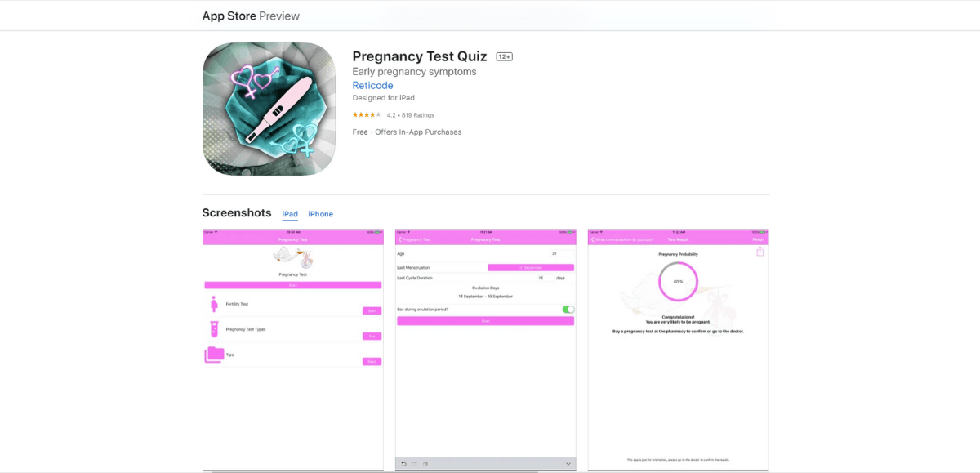Click the undo arrow in keyboard bar
Screen dimensions: 980x473
point(403,464)
